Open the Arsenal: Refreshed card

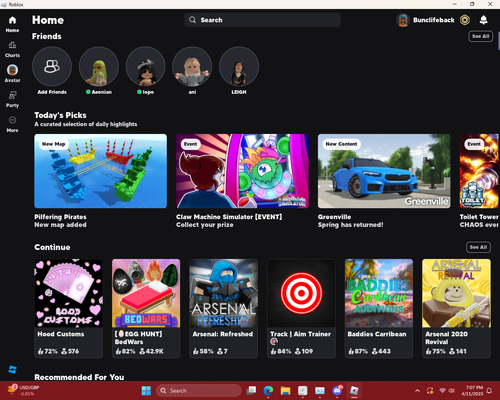223,308
